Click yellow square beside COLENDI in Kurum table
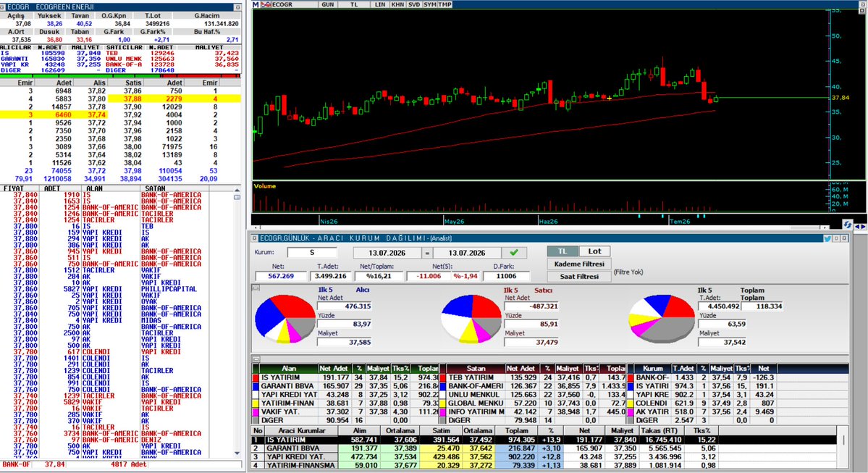 click(631, 403)
